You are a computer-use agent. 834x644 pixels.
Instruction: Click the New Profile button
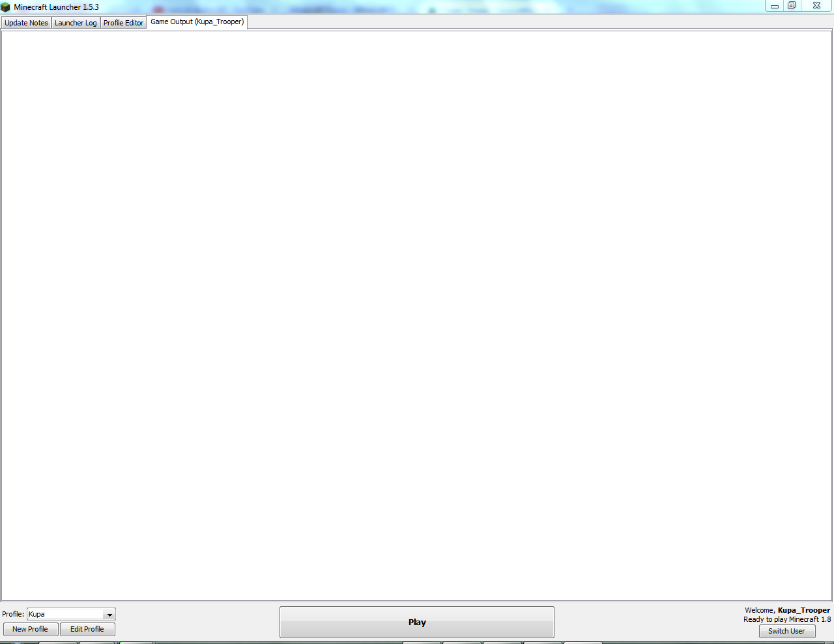(x=31, y=629)
